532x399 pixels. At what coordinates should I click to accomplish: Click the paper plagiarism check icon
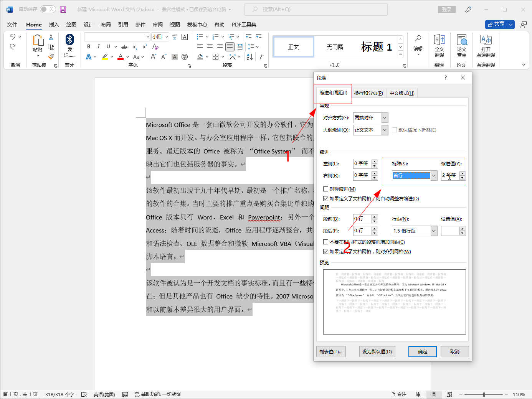click(462, 40)
